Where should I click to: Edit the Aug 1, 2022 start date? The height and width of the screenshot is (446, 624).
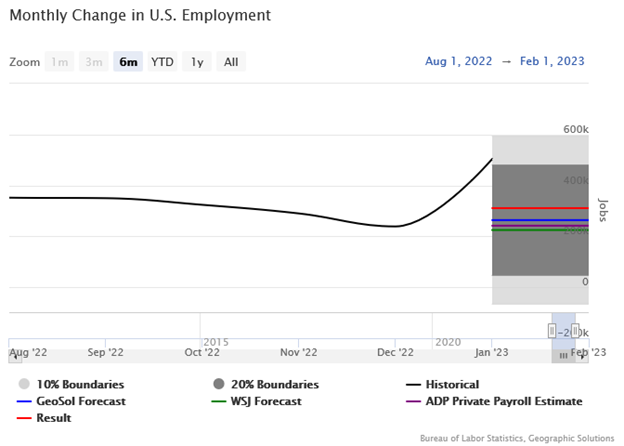[458, 62]
